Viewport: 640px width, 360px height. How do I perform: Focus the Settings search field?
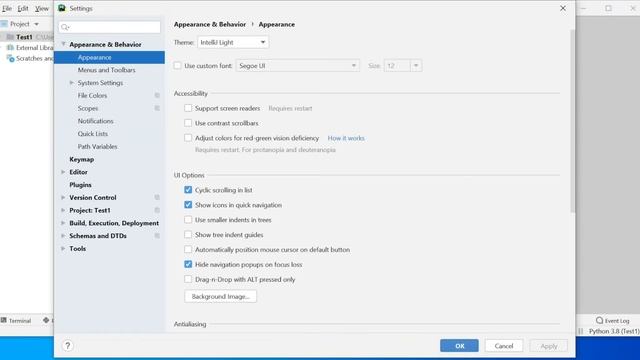pos(110,27)
